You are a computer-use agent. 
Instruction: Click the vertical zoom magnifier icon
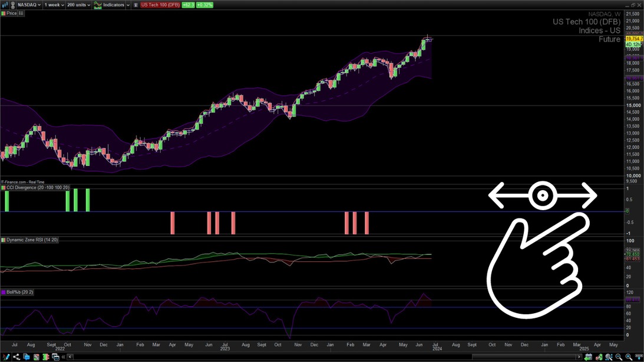[x=609, y=357]
